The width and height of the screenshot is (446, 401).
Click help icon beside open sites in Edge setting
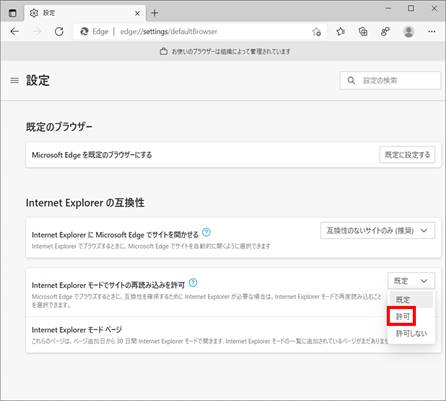(x=206, y=232)
